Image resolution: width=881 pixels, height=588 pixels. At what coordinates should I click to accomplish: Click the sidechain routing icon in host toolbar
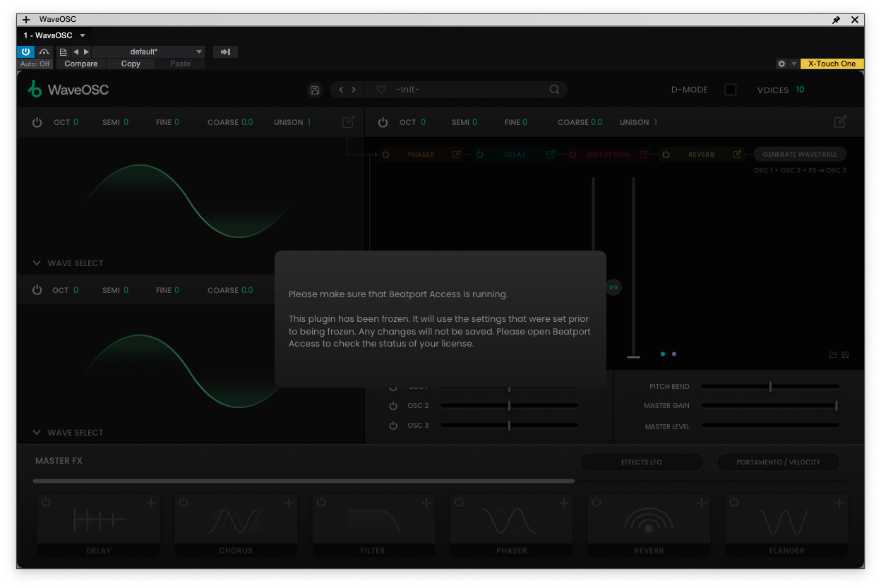44,52
